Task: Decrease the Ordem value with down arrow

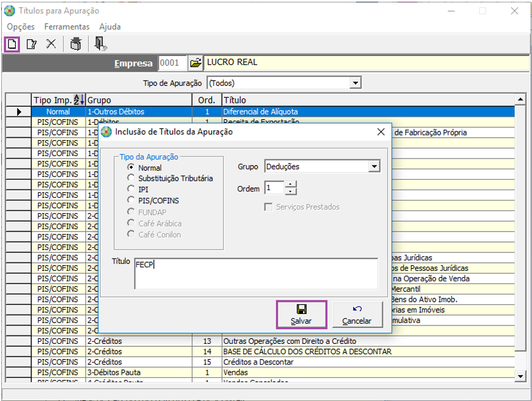Action: point(290,191)
